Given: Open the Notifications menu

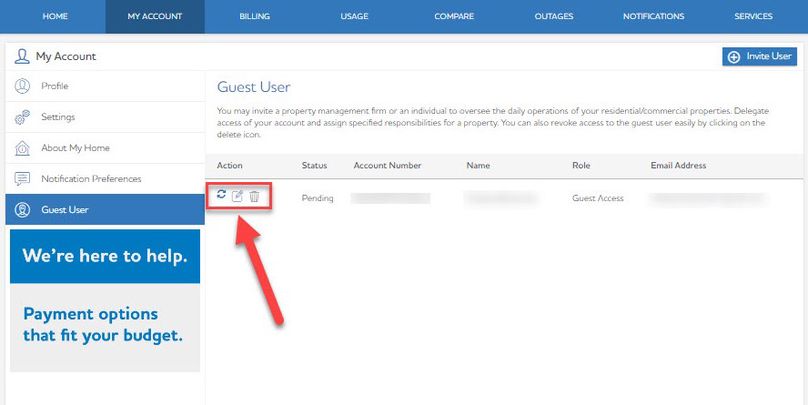Looking at the screenshot, I should [x=653, y=17].
